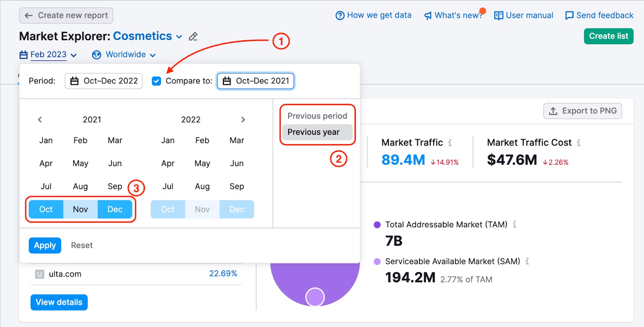Image resolution: width=644 pixels, height=327 pixels.
Task: Select Jan in the 2022 calendar
Action: click(x=168, y=141)
